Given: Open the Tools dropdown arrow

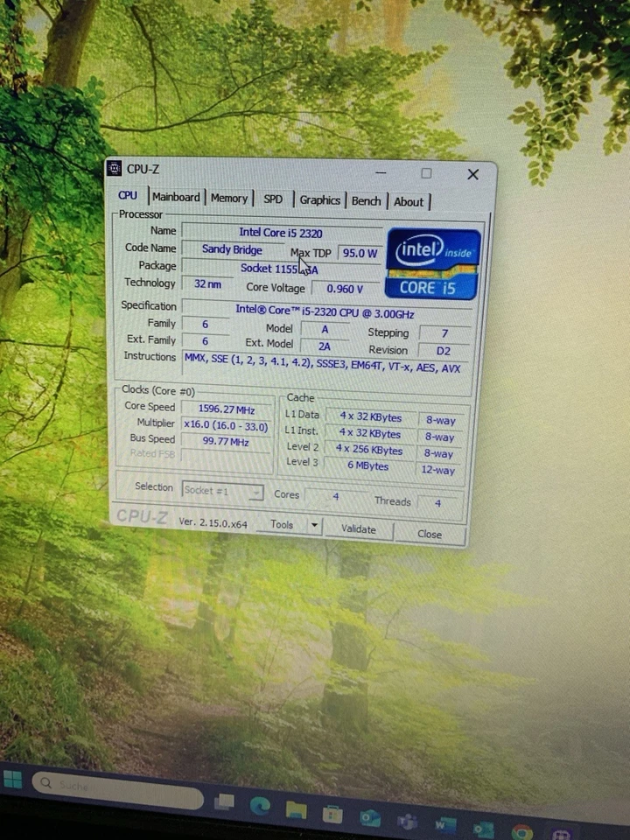Looking at the screenshot, I should tap(314, 526).
